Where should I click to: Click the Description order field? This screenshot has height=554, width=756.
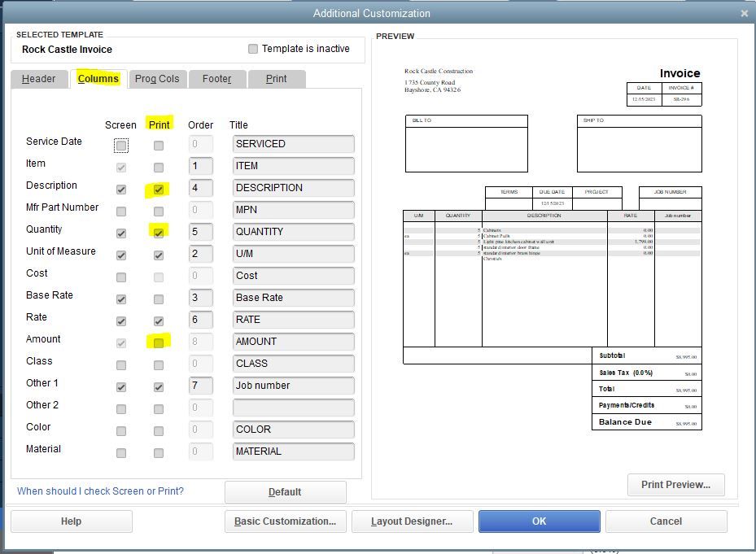click(200, 188)
